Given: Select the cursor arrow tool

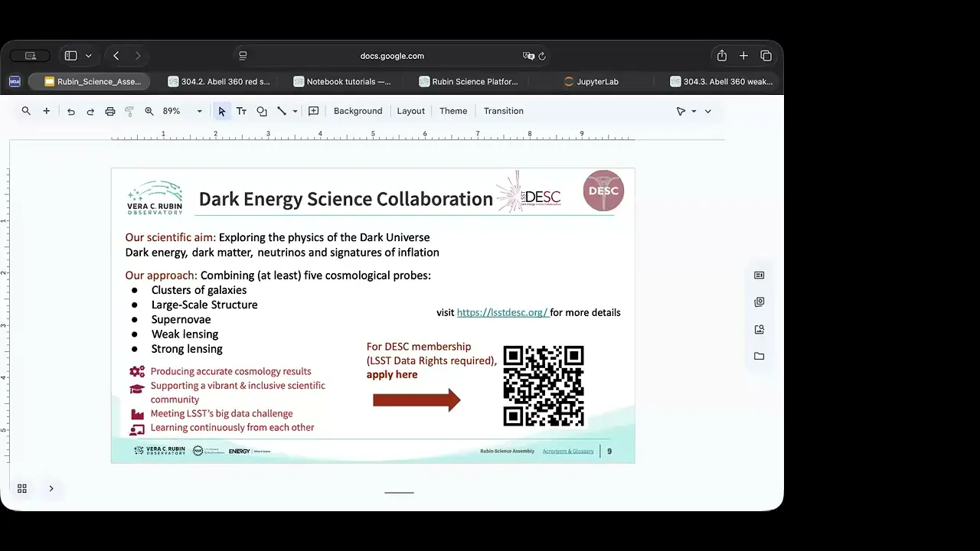Looking at the screenshot, I should click(222, 111).
